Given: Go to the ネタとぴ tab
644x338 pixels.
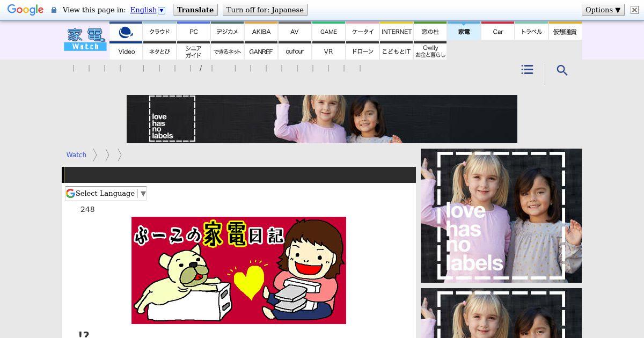Looking at the screenshot, I should 159,51.
